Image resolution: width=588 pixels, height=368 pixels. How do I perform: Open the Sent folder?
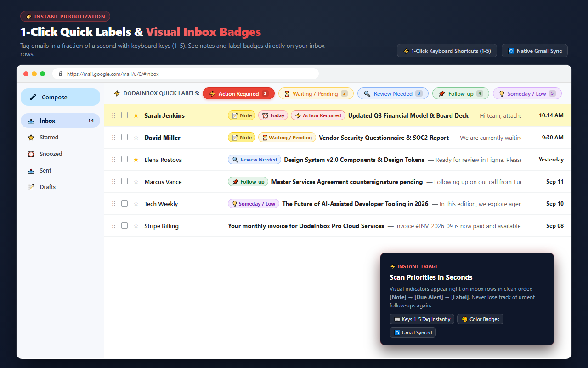click(x=60, y=170)
